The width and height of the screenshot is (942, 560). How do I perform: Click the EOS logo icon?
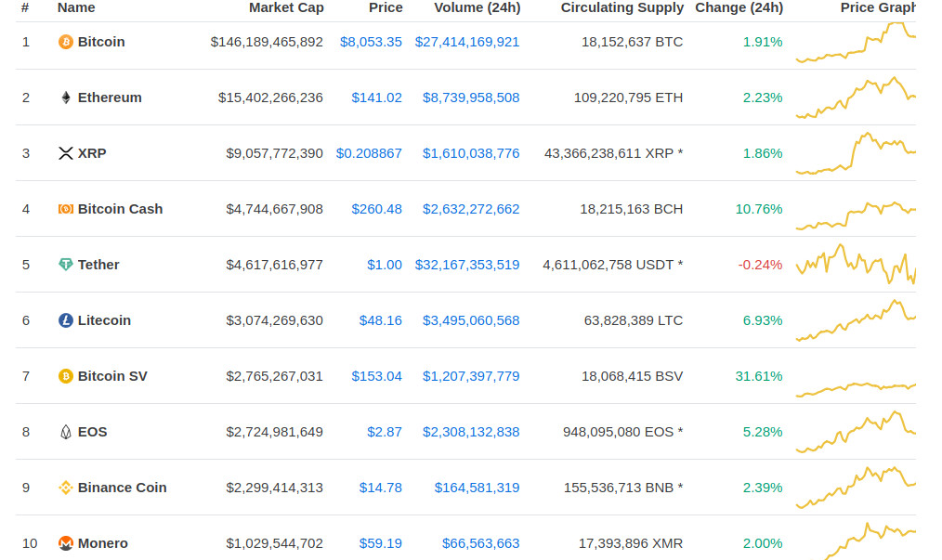65,432
